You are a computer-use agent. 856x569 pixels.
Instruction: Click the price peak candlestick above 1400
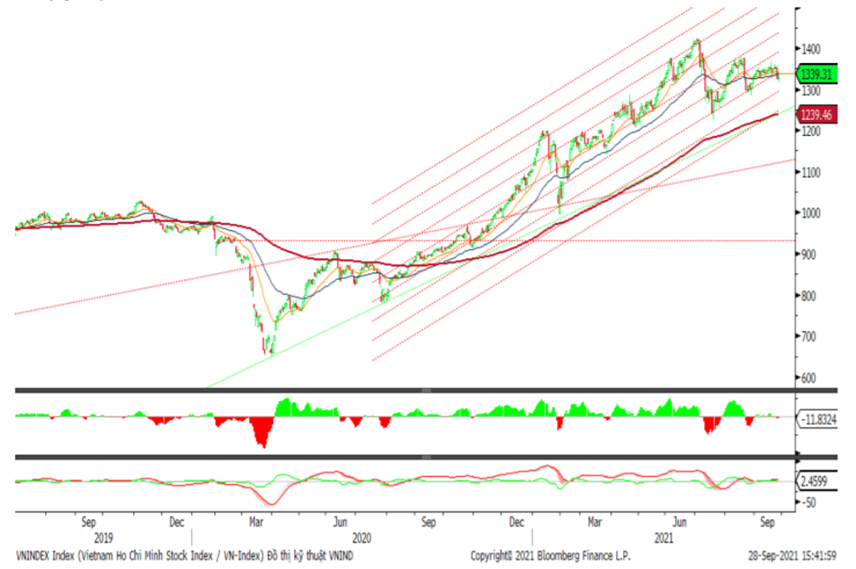point(696,43)
